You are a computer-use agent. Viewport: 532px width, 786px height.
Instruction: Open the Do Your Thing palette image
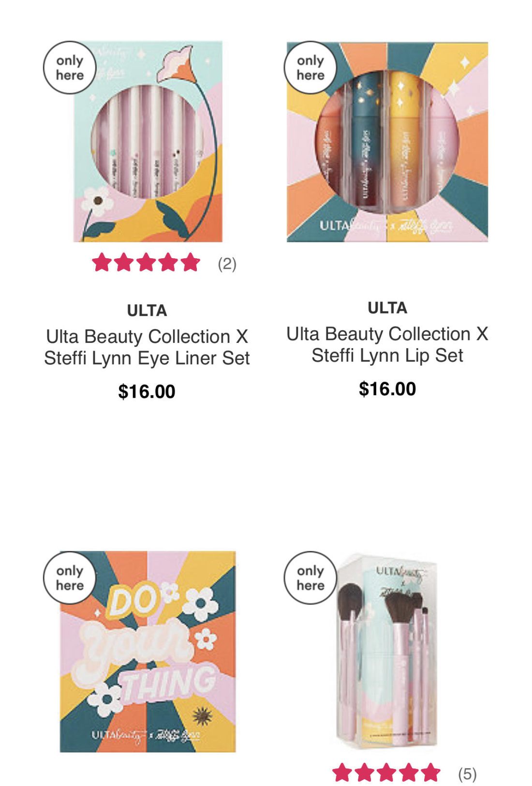point(148,652)
